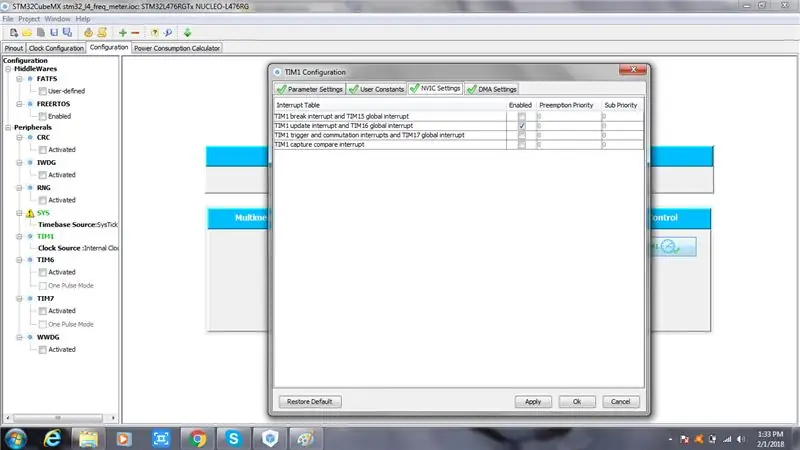Collapse the CRC tree node
Viewport: 800px width, 450px height.
[x=19, y=138]
